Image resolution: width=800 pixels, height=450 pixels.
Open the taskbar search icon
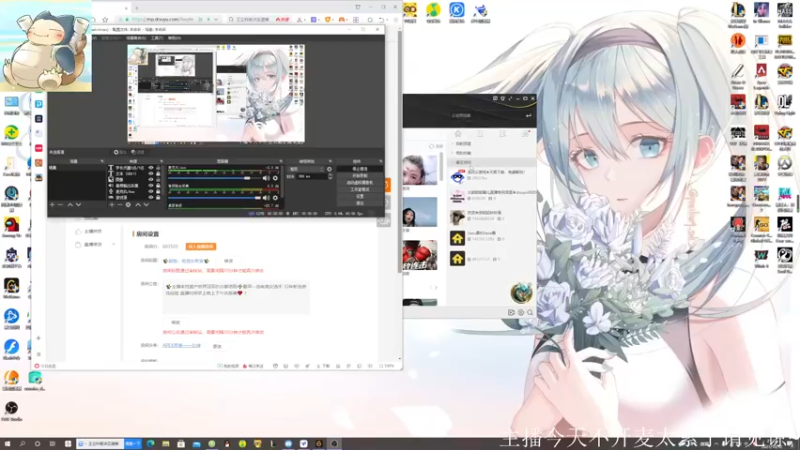click(22, 444)
